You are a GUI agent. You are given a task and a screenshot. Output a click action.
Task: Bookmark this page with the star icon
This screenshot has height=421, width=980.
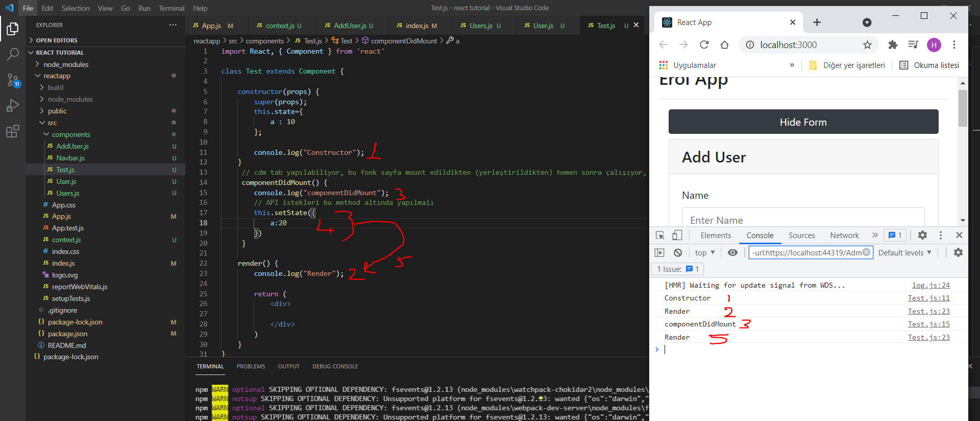click(867, 45)
